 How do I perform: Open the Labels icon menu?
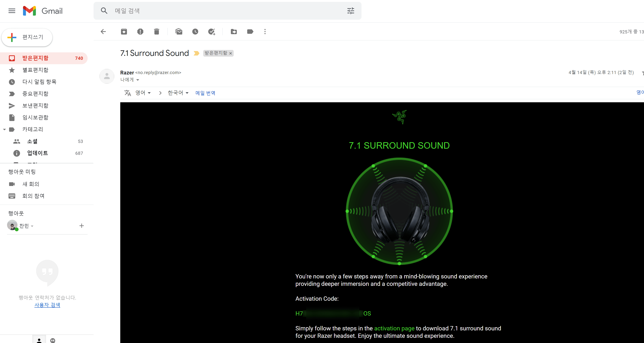click(250, 32)
